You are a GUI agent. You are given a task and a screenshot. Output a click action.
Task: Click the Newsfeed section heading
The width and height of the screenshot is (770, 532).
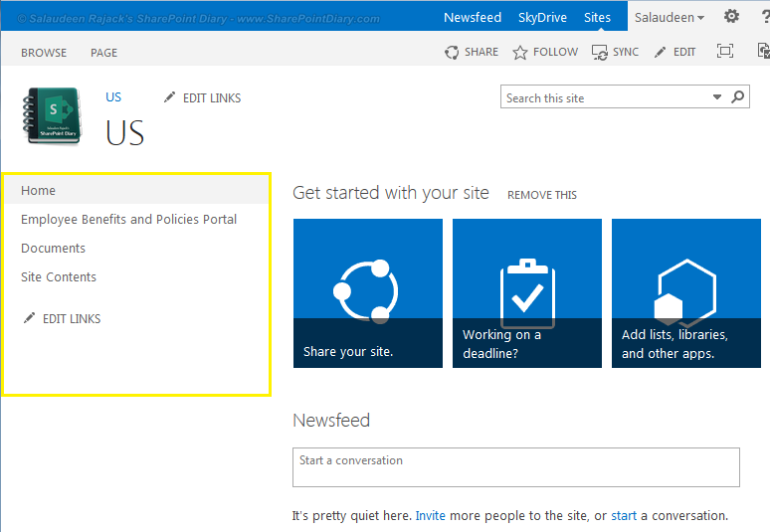[x=331, y=421]
